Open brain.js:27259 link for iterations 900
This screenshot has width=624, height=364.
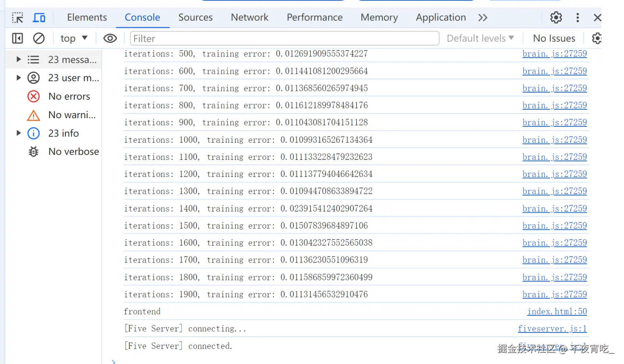pyautogui.click(x=555, y=122)
